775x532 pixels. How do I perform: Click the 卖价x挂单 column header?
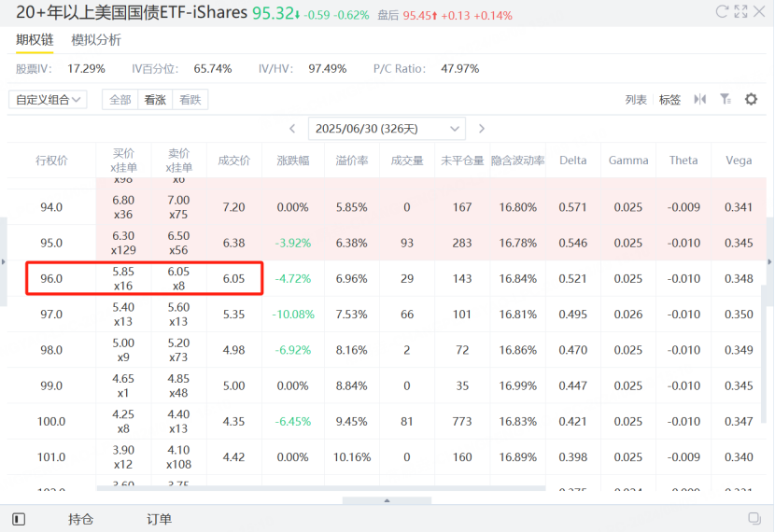(179, 161)
